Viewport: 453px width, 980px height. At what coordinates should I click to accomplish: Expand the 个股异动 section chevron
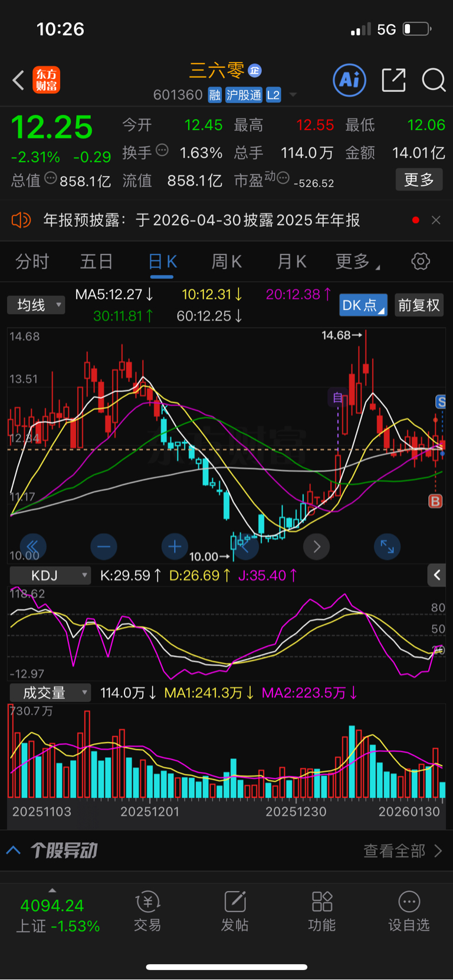[x=14, y=850]
